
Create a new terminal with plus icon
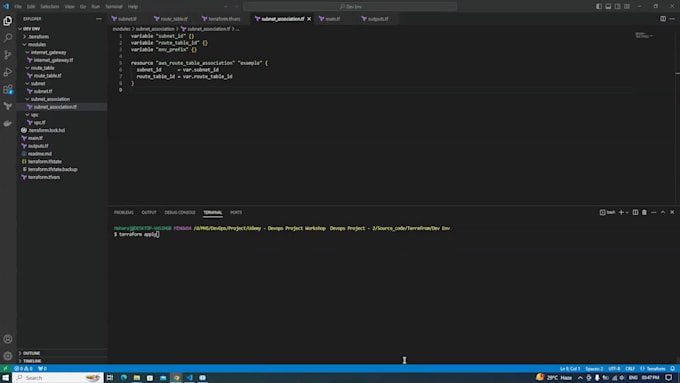coord(621,213)
